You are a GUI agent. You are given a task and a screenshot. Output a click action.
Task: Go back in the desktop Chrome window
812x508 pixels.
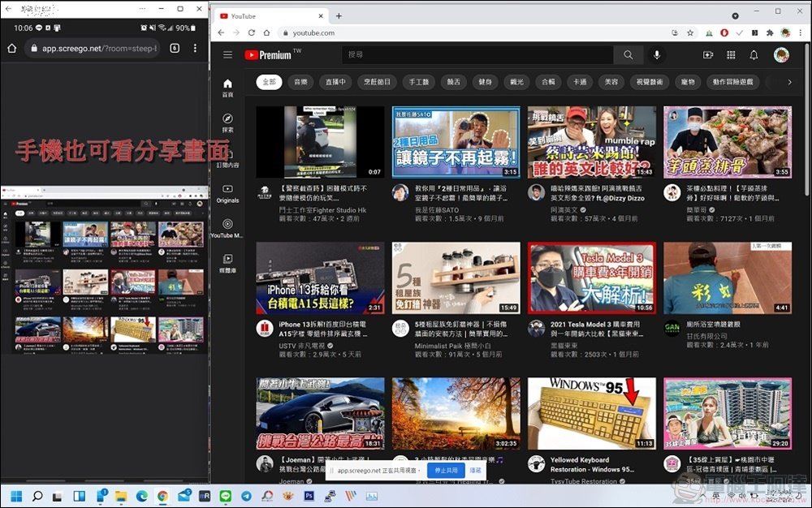click(x=221, y=32)
